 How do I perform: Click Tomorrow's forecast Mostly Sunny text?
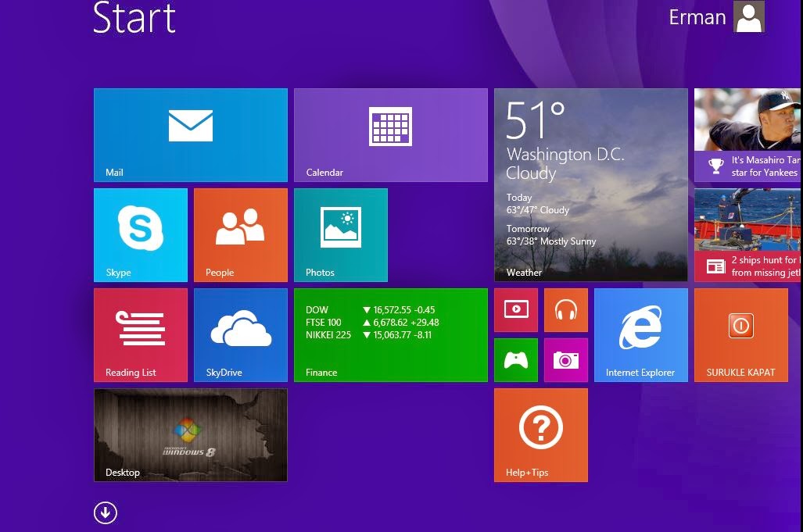551,241
